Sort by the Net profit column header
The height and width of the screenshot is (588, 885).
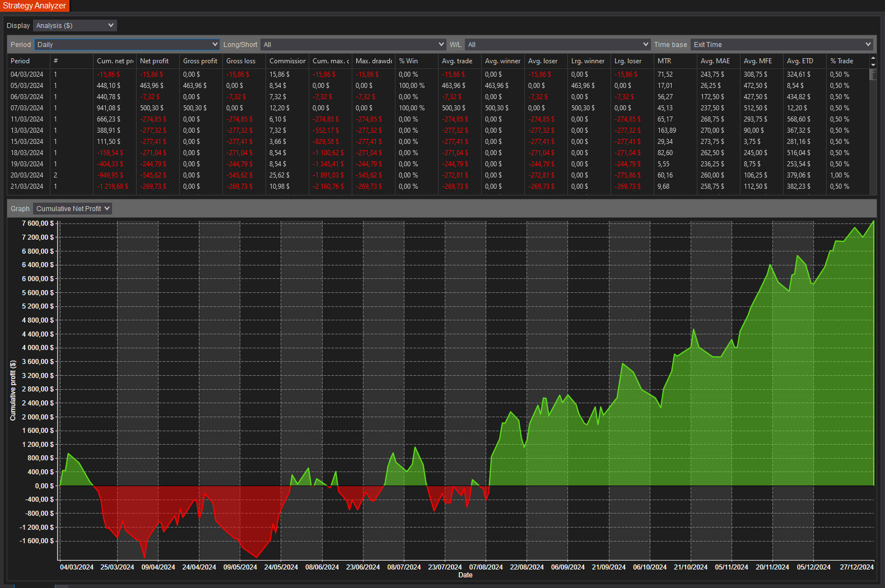point(158,61)
